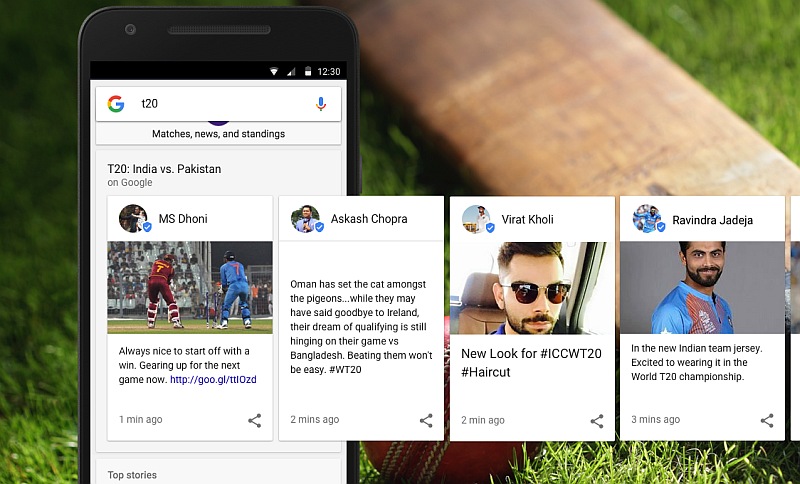Select the MS Dhoni name
This screenshot has width=800, height=484.
pyautogui.click(x=183, y=219)
